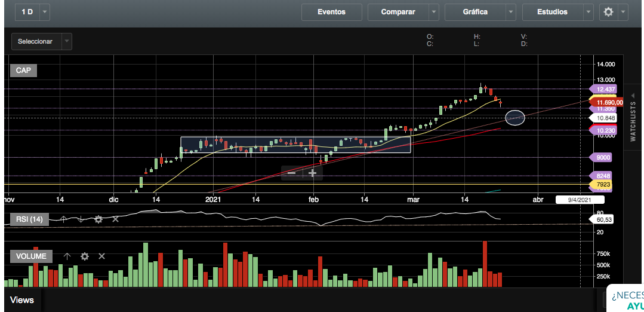Remove the RSI (14) study with its X

click(115, 219)
